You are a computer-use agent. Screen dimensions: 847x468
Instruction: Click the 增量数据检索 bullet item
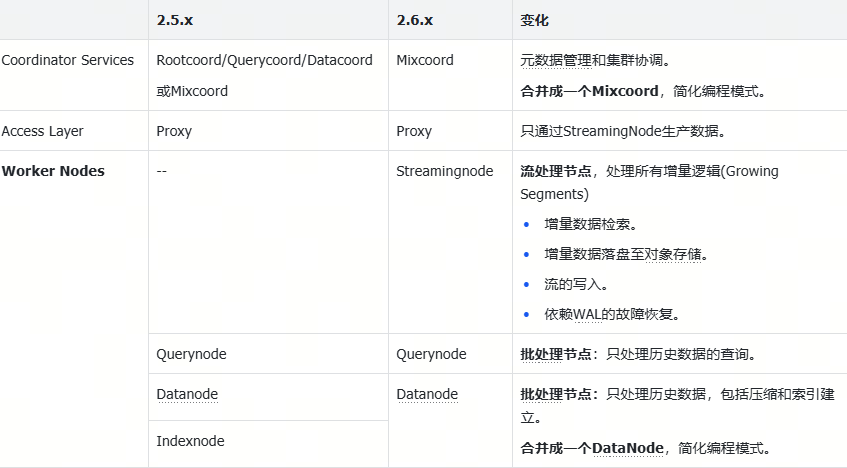(591, 224)
